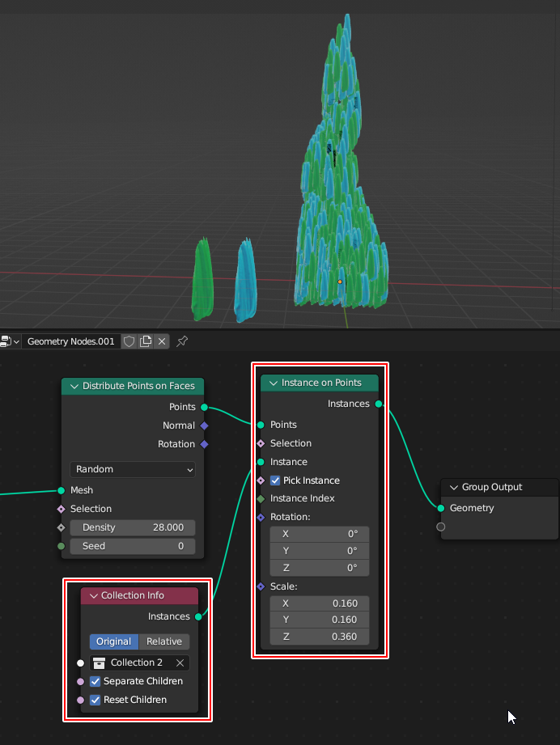Click the Geometry input socket on Group Output

coord(441,508)
